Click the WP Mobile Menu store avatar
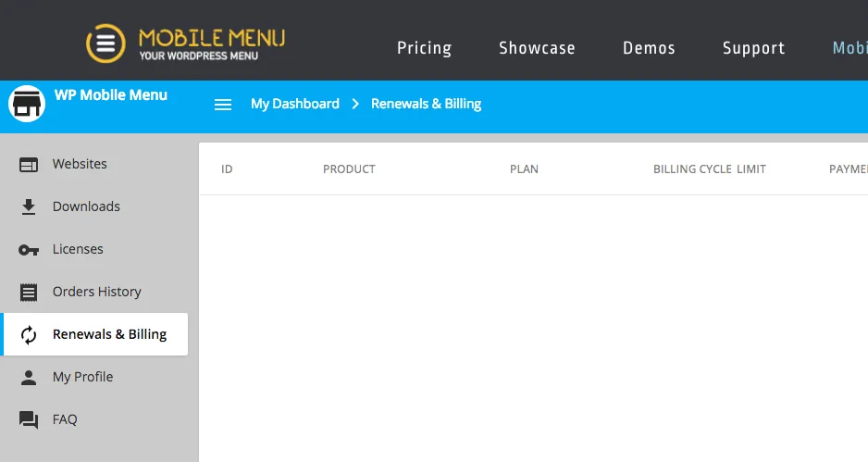Viewport: 868px width, 462px height. pos(27,104)
